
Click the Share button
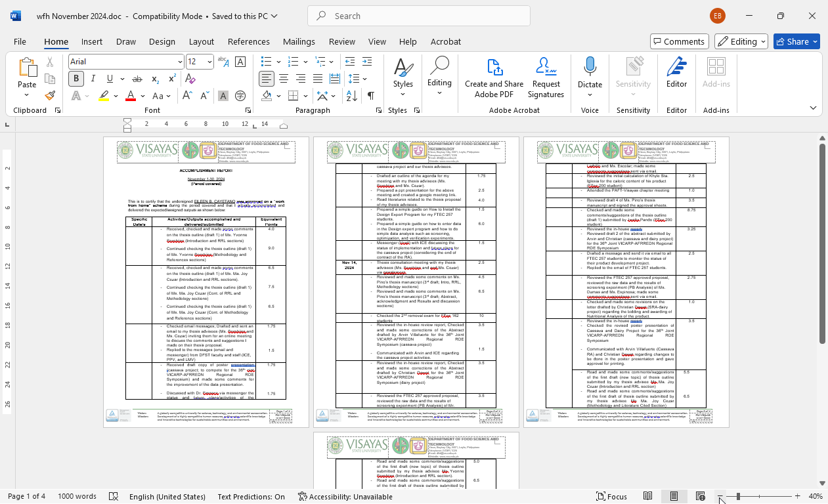[796, 41]
